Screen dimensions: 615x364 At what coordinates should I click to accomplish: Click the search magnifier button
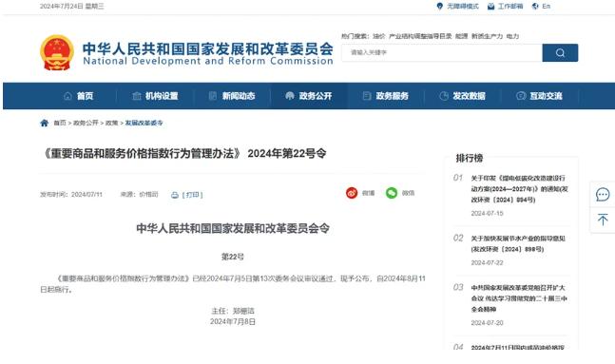560,52
